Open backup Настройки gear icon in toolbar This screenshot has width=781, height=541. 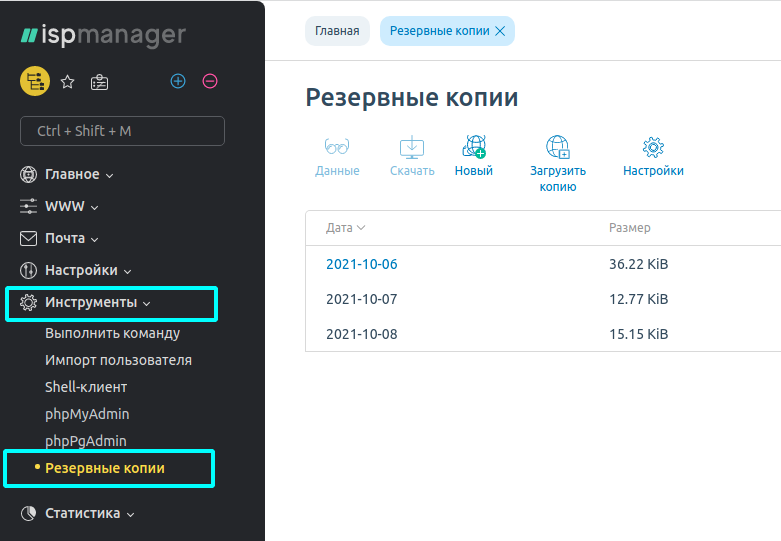pos(653,147)
